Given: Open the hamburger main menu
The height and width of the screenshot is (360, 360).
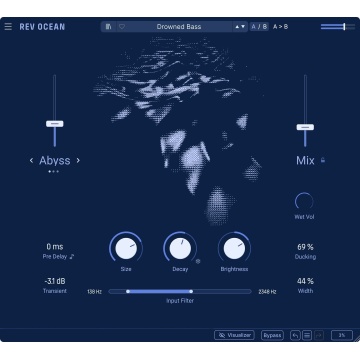Looking at the screenshot, I should coord(8,27).
